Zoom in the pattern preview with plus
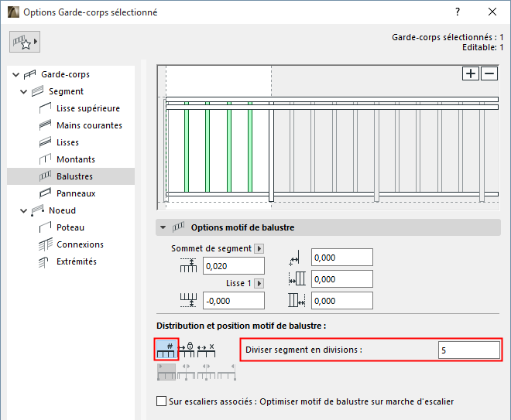Viewport: 511px width, 420px height. [x=471, y=73]
